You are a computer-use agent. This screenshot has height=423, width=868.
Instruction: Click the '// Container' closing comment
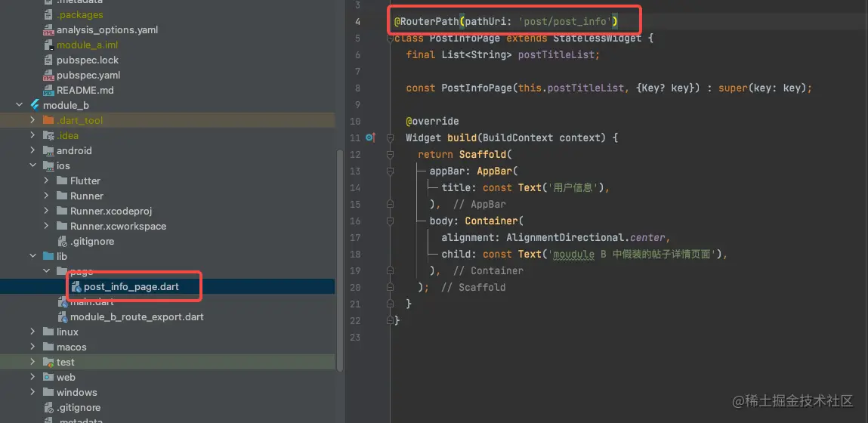(x=488, y=270)
